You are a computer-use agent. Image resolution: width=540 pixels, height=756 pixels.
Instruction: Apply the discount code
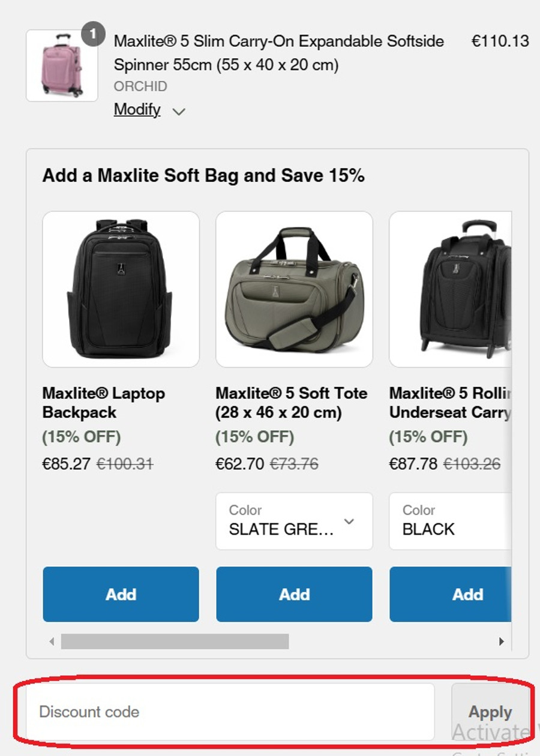490,712
